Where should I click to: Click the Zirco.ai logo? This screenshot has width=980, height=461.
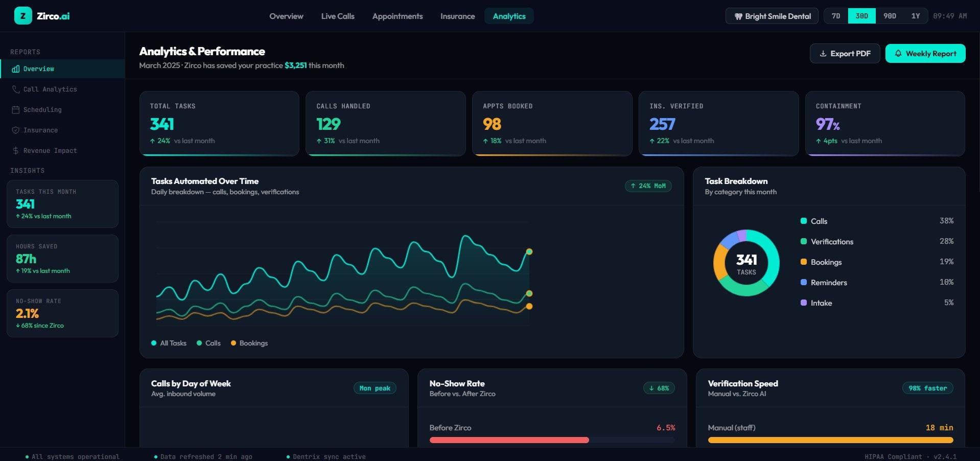point(43,16)
